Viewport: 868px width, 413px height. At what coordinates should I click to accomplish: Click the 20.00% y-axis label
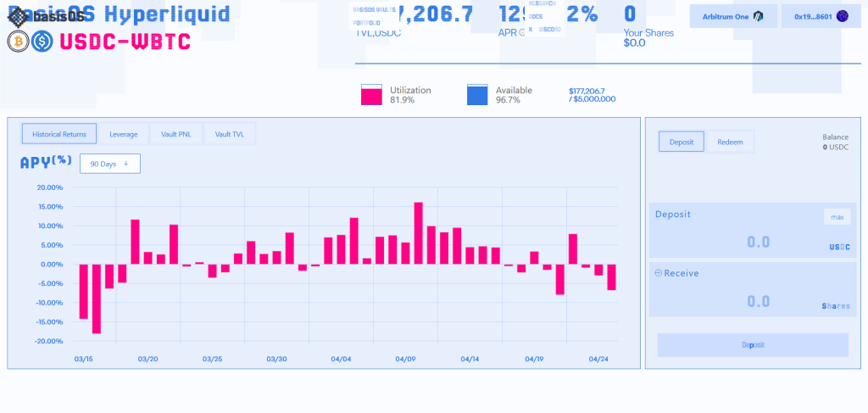50,187
